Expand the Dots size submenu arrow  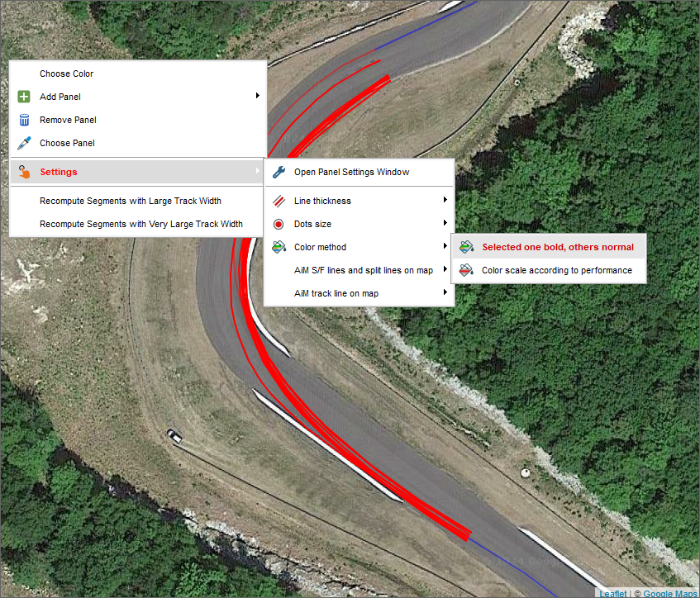(445, 223)
